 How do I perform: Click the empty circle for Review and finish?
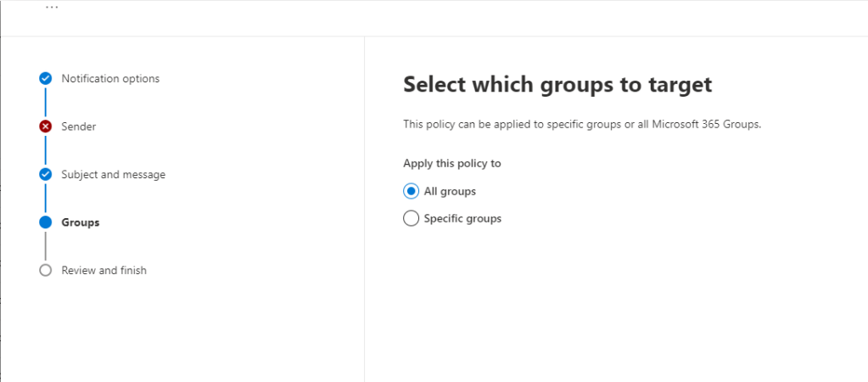click(x=45, y=270)
